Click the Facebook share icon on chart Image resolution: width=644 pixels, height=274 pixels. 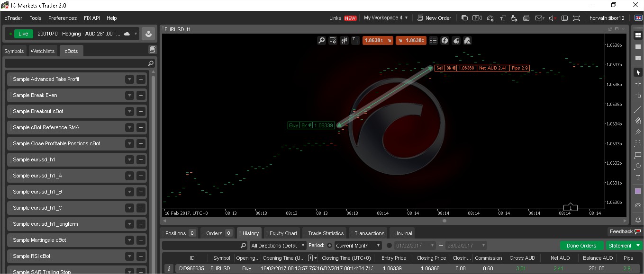coord(444,41)
